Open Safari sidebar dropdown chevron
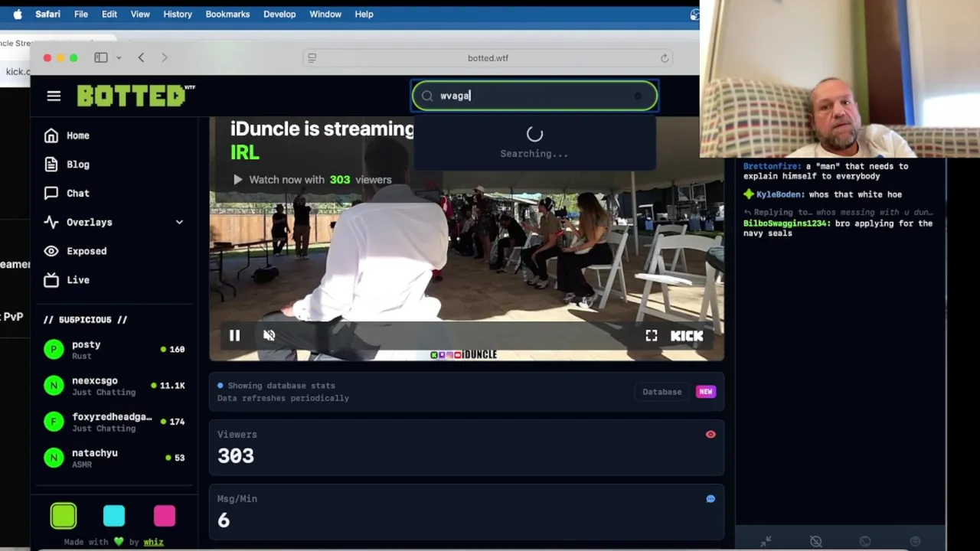The height and width of the screenshot is (551, 980). (119, 57)
